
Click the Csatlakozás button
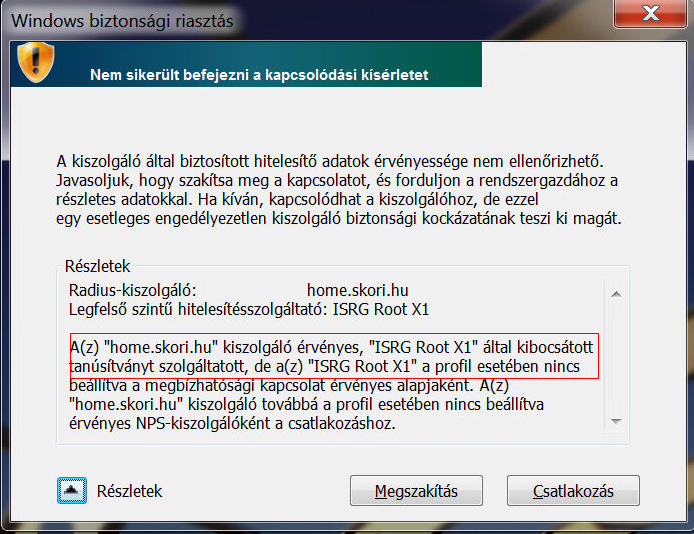[x=573, y=491]
